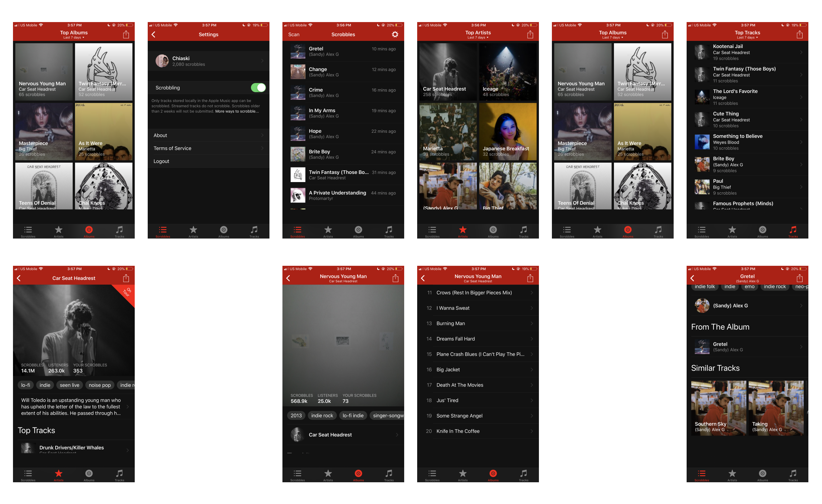
Task: Open Crows (Rest In Bigger Pieces Mix) chevron
Action: (x=532, y=292)
